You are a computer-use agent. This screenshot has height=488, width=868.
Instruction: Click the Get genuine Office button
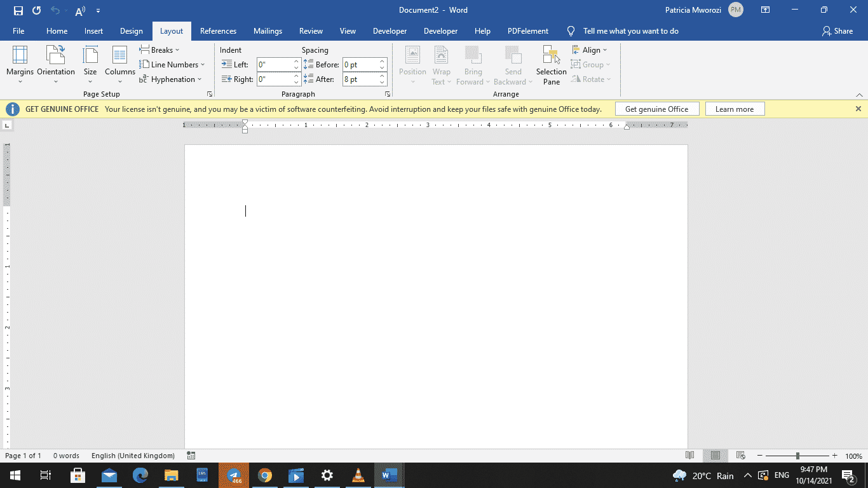click(x=657, y=109)
